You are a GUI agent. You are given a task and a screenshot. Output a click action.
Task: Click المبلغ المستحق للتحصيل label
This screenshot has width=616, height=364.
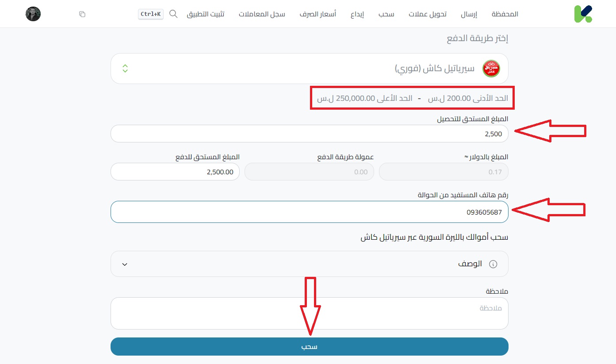473,119
